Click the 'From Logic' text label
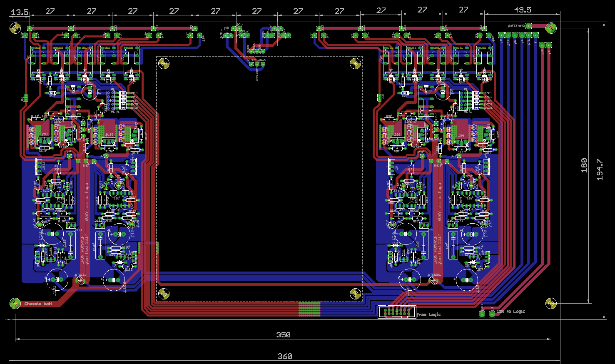 [x=428, y=315]
